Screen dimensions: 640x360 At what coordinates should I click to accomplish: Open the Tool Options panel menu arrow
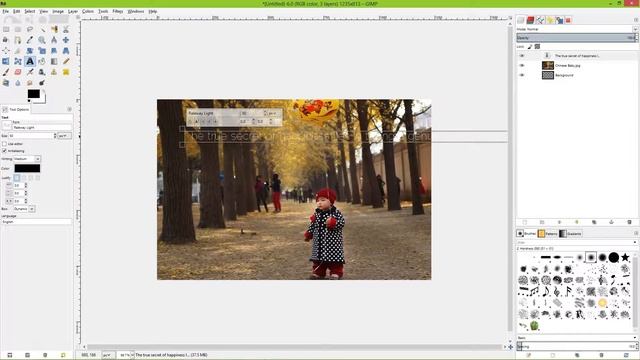69,109
